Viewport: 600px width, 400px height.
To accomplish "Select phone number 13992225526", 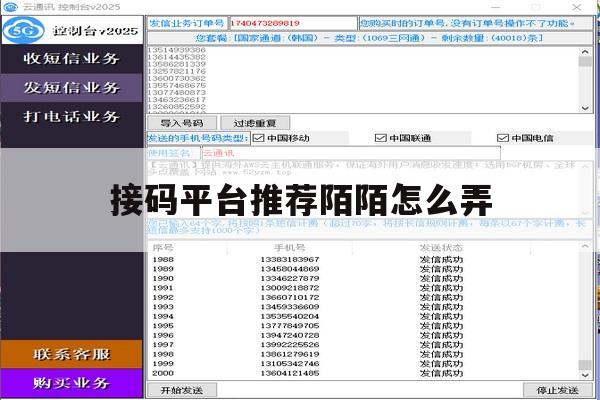I will click(290, 345).
